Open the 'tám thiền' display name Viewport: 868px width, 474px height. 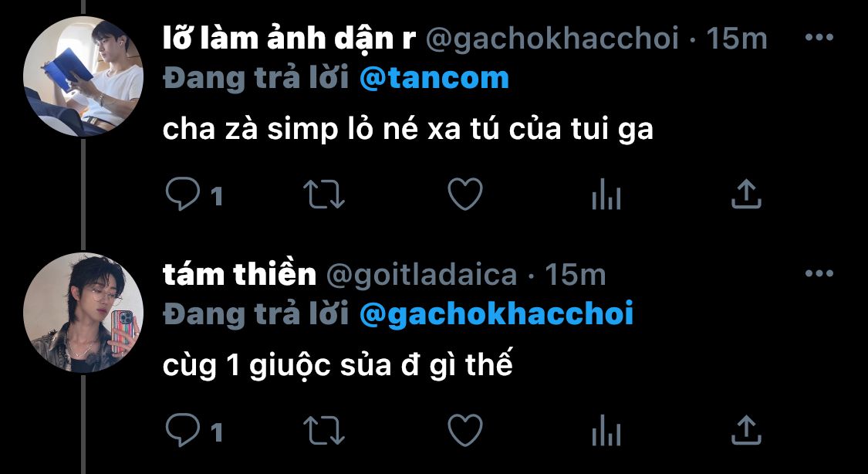(239, 274)
